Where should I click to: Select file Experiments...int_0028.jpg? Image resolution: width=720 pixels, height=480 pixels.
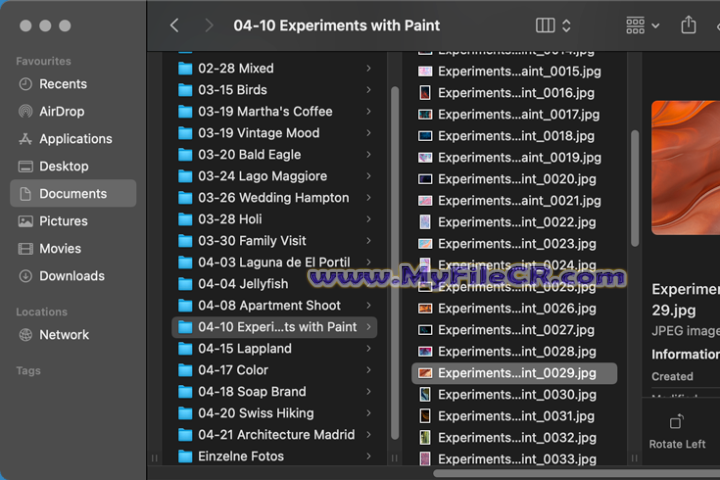tap(514, 352)
